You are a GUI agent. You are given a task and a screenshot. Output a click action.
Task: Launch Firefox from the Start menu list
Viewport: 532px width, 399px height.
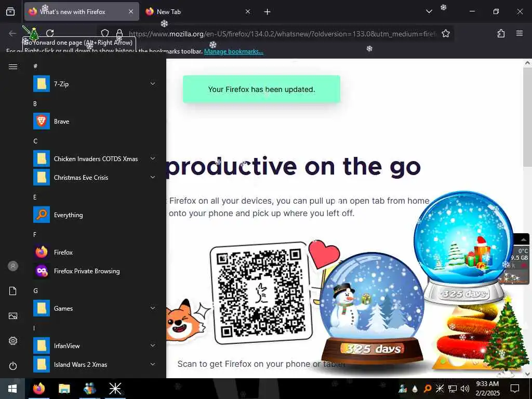(95, 252)
